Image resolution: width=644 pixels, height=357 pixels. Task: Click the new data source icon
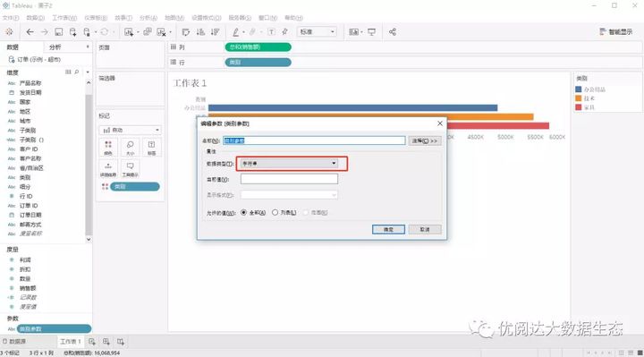coord(73,31)
